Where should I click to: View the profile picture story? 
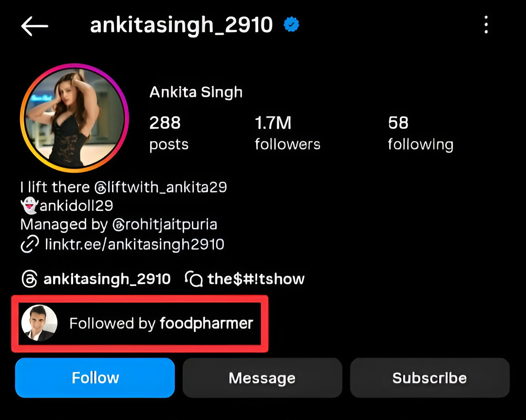point(74,118)
